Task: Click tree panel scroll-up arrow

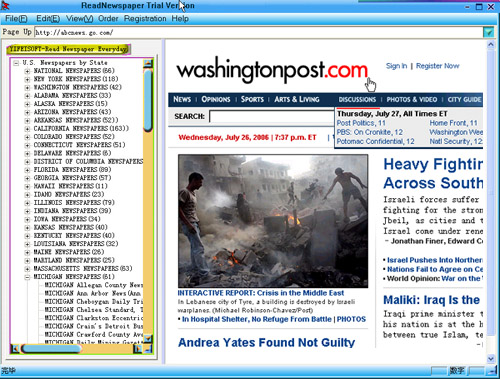Action: coord(148,63)
